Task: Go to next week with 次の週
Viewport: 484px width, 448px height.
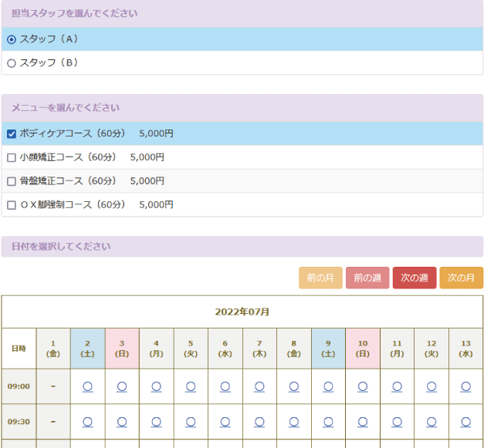Action: tap(415, 278)
